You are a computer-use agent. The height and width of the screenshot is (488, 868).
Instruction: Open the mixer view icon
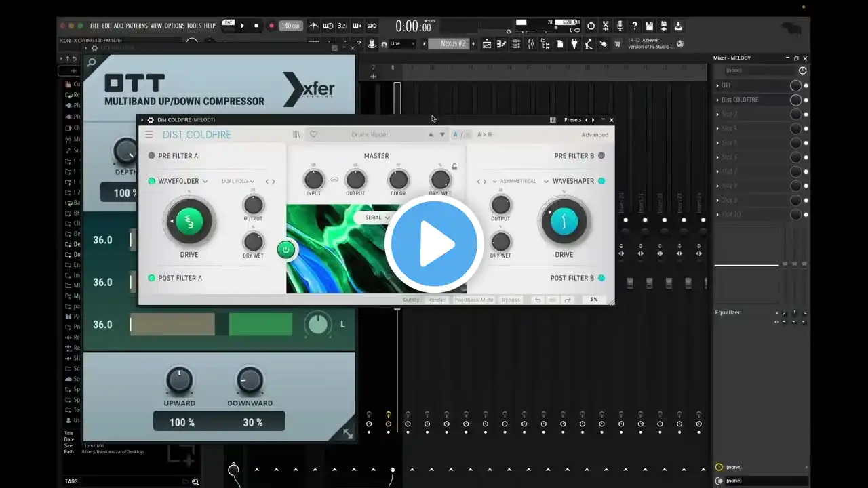(x=530, y=44)
